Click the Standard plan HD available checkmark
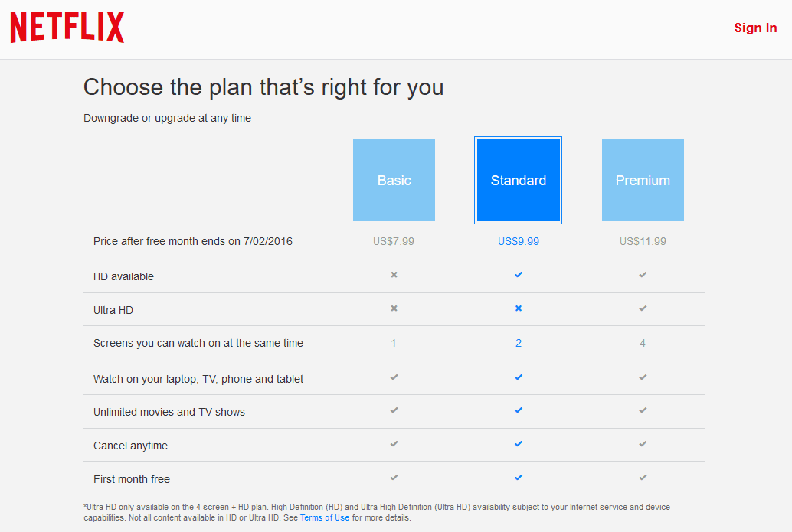The height and width of the screenshot is (532, 792). point(519,275)
